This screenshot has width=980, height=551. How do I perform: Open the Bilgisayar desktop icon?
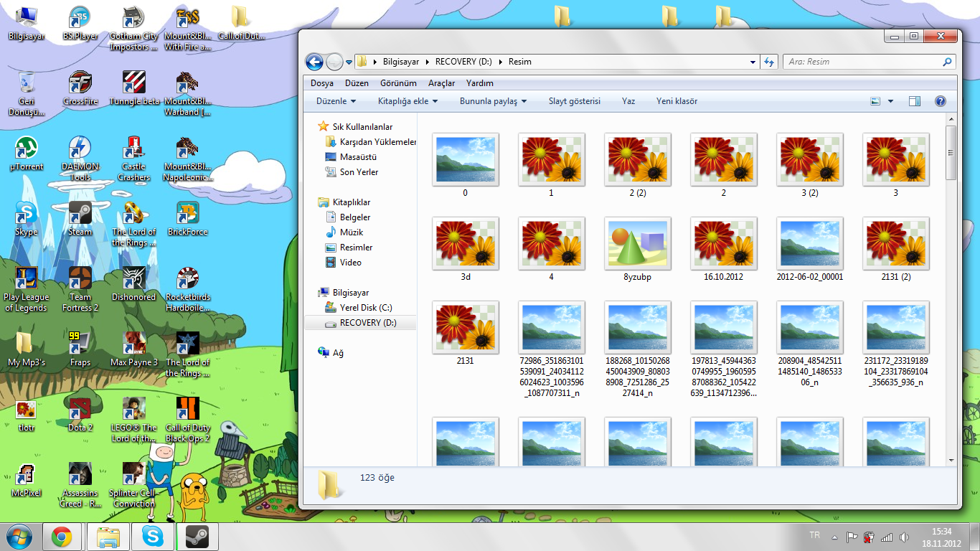click(x=27, y=24)
